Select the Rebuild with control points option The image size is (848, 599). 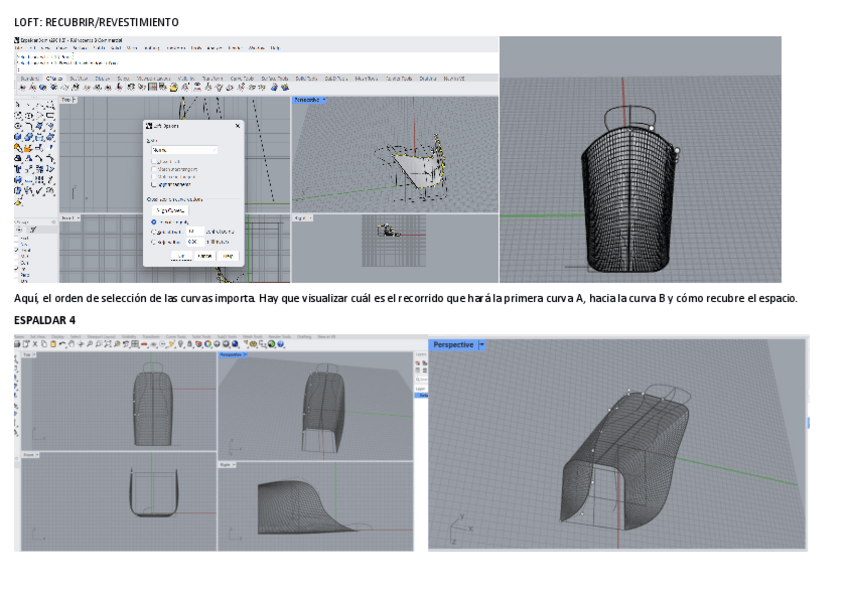coord(153,231)
